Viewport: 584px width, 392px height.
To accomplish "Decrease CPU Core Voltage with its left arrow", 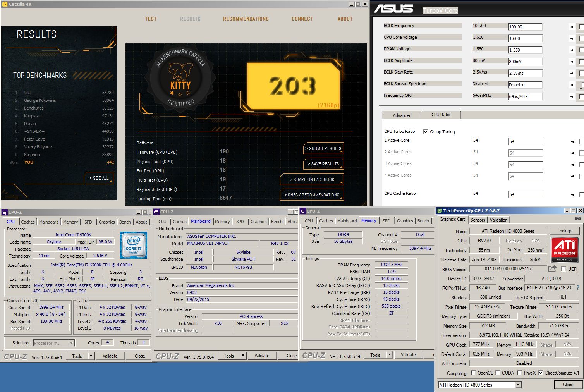I will pos(572,38).
